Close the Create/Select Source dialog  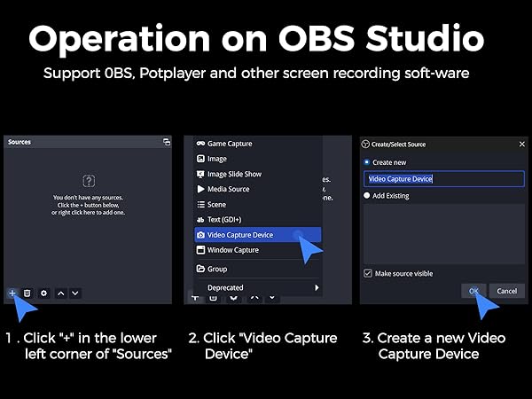[x=522, y=145]
